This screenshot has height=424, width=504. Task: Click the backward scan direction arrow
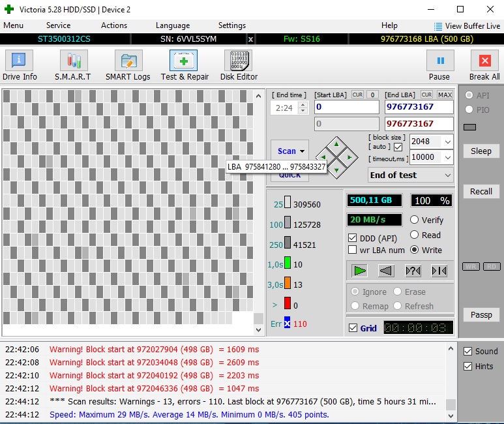386,271
